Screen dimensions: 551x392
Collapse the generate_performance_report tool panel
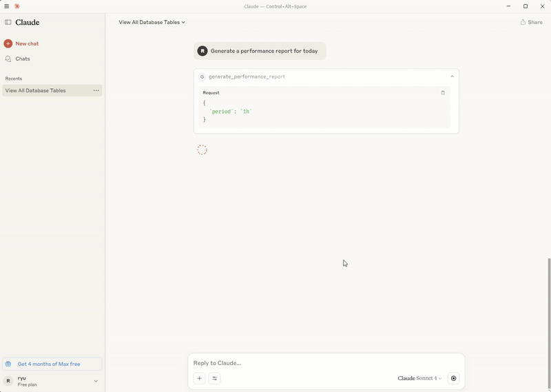tap(453, 76)
